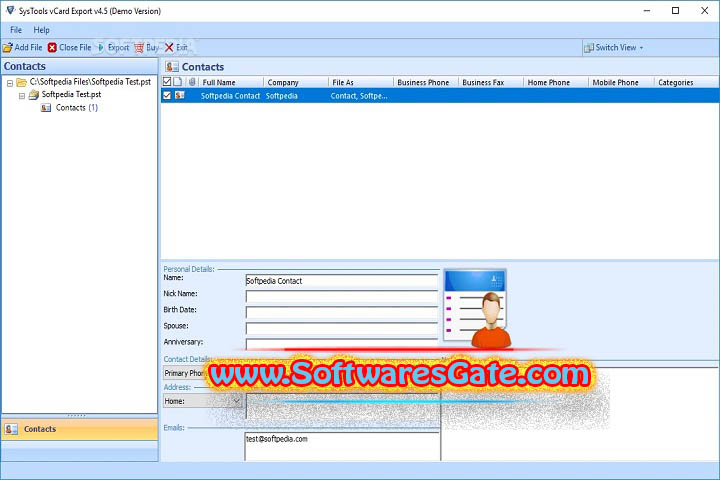Screen dimensions: 720x480
Task: Click the 'Softpedia Contact' full name cell
Action: coord(231,96)
